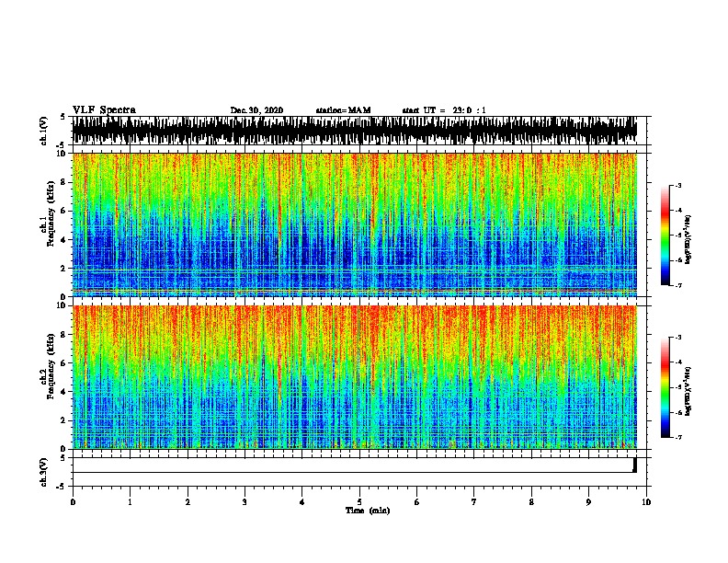Click the "start UT = 23: 0 : 1" text
This screenshot has height=563, width=728.
tap(444, 110)
